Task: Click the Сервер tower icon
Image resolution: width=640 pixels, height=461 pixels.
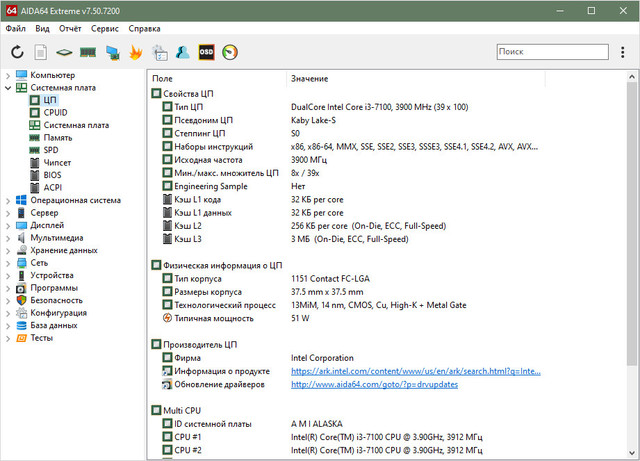Action: point(21,213)
